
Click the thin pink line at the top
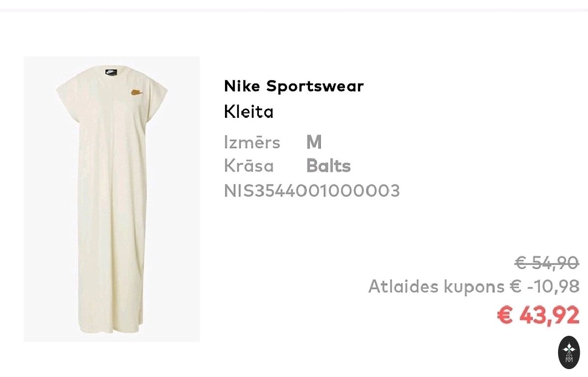point(294,10)
